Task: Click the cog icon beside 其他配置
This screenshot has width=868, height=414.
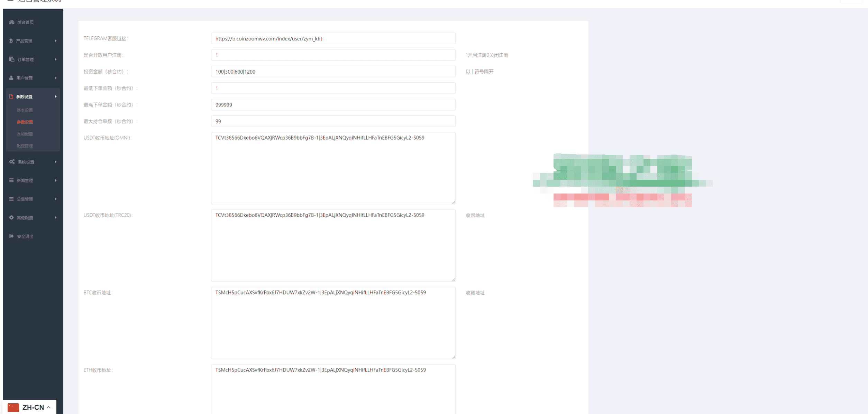Action: pyautogui.click(x=11, y=218)
